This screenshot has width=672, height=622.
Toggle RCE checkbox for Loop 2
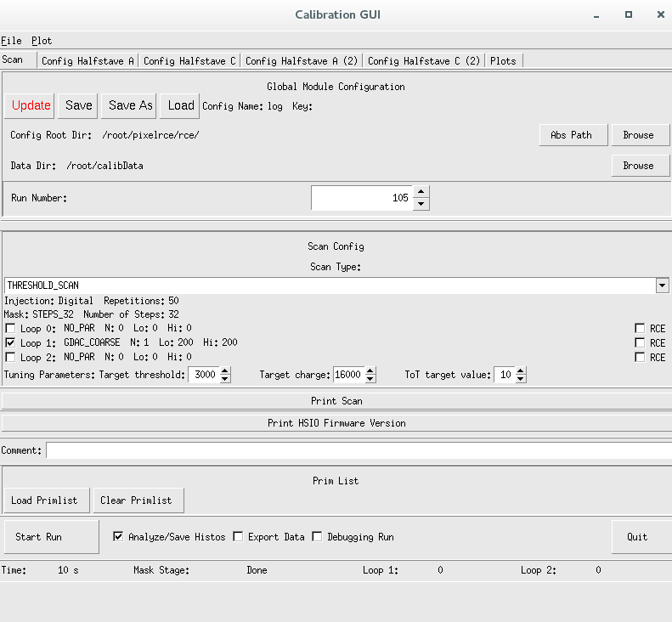[640, 357]
